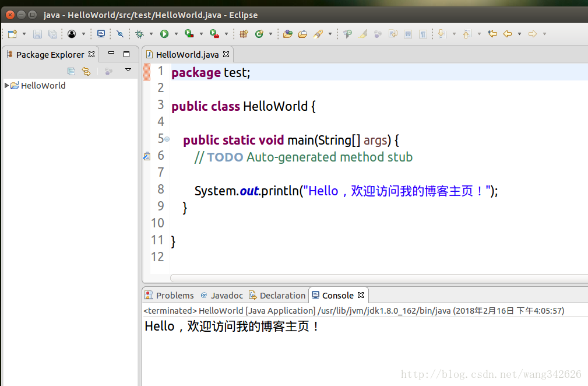Select the Package Explorer tab
588x386 pixels.
pos(50,55)
